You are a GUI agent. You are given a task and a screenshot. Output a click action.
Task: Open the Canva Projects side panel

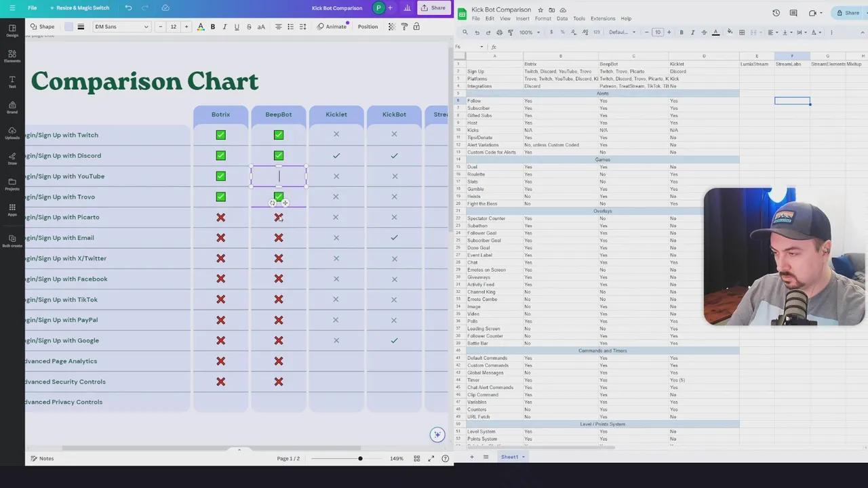click(12, 184)
